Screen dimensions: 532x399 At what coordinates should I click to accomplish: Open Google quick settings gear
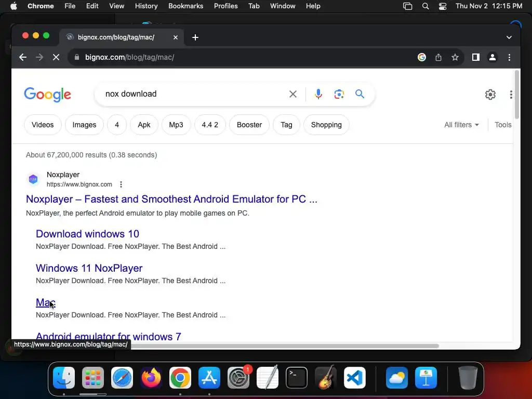490,95
